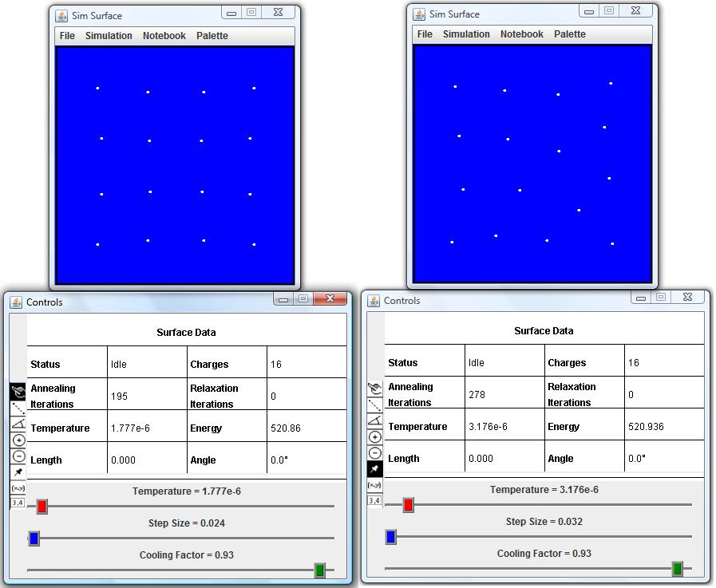Click the Java icon of left Controls window
Image resolution: width=716 pixels, height=588 pixels.
click(16, 302)
